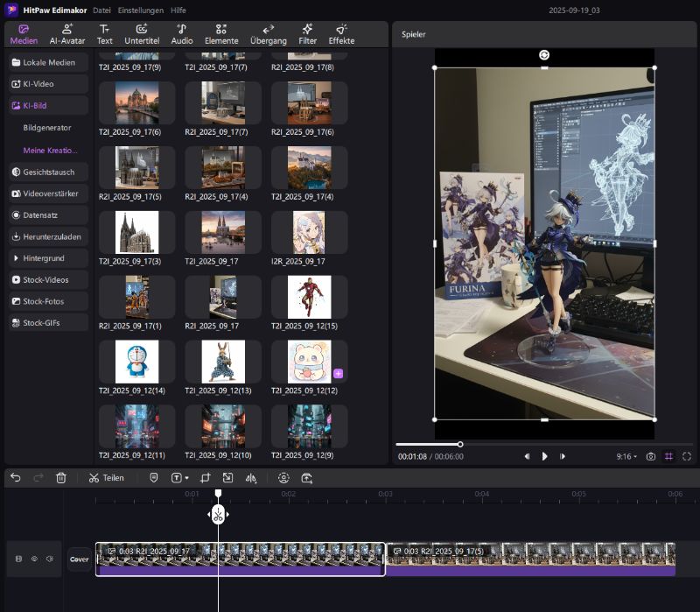Select clip R2I_2025_09_17 on timeline

click(240, 559)
